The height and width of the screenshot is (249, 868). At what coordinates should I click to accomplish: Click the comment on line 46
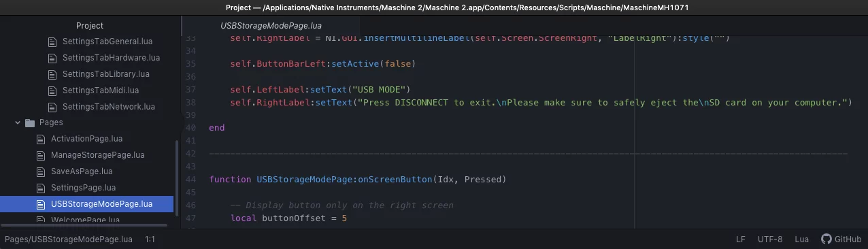pyautogui.click(x=342, y=205)
